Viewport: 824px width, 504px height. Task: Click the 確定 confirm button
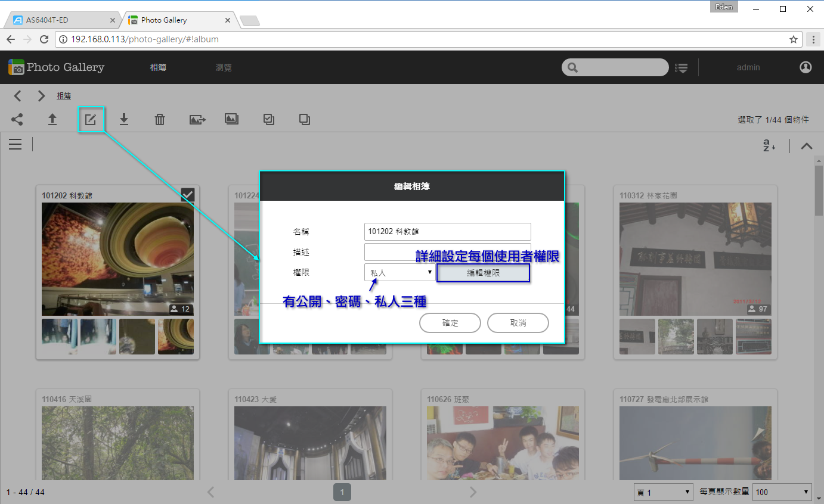tap(450, 323)
